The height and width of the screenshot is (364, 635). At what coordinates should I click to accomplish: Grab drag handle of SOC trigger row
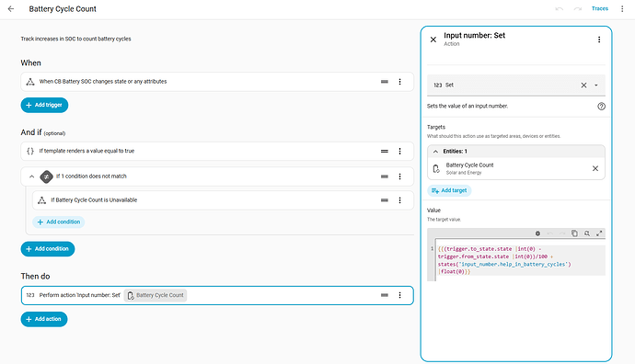pyautogui.click(x=385, y=82)
